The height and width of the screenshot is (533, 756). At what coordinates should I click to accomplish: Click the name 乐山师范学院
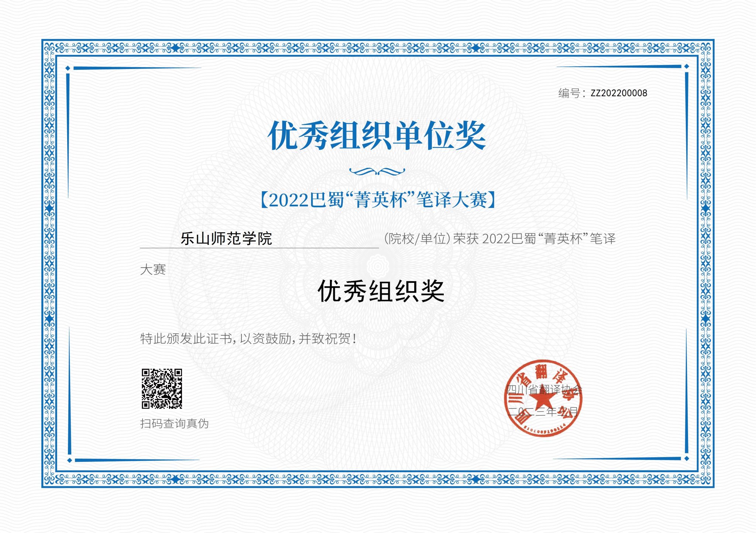226,239
